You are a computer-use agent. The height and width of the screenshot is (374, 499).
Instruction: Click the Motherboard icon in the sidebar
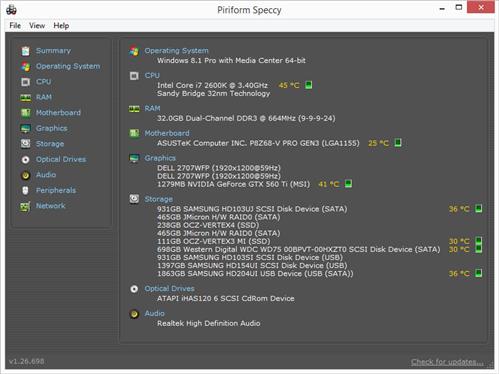point(25,113)
